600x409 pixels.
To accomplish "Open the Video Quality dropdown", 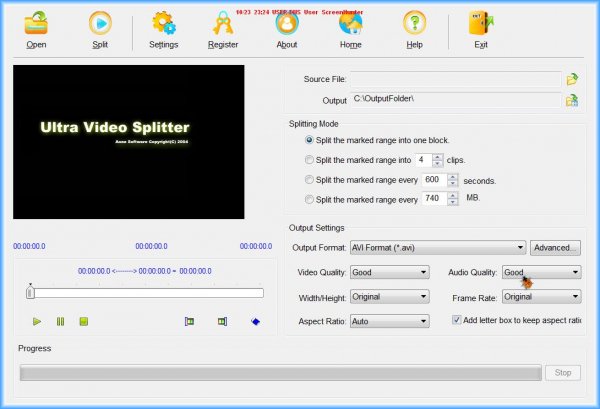I will 390,272.
